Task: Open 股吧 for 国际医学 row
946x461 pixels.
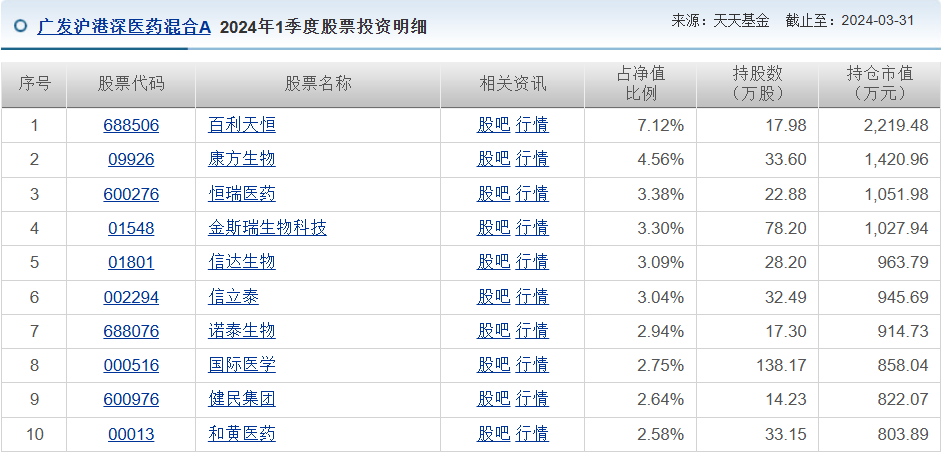Action: (x=494, y=365)
